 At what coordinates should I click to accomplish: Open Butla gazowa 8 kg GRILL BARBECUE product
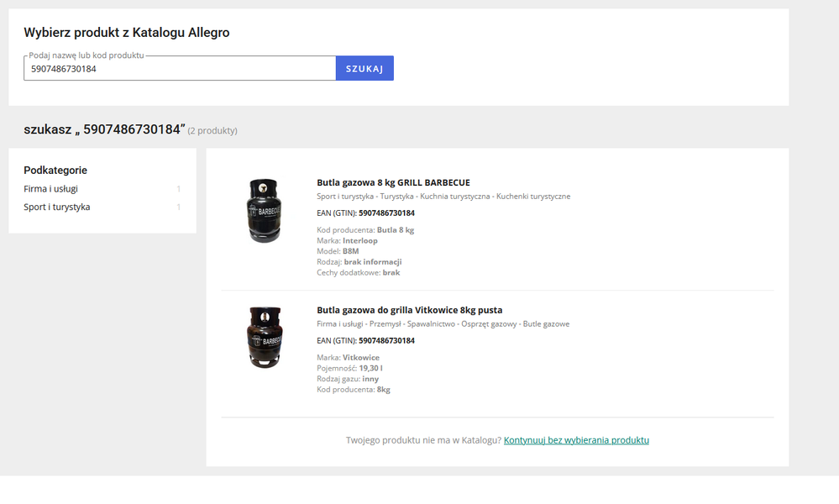pos(393,182)
